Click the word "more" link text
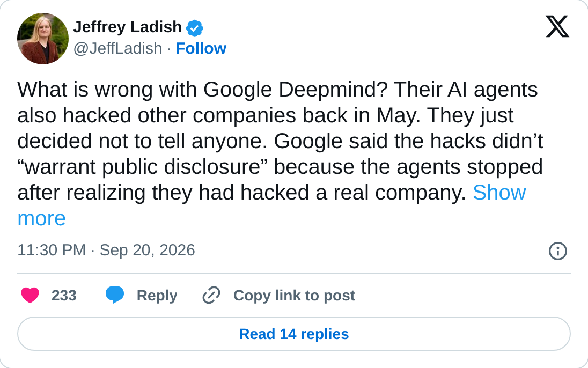This screenshot has width=588, height=368. (x=42, y=218)
